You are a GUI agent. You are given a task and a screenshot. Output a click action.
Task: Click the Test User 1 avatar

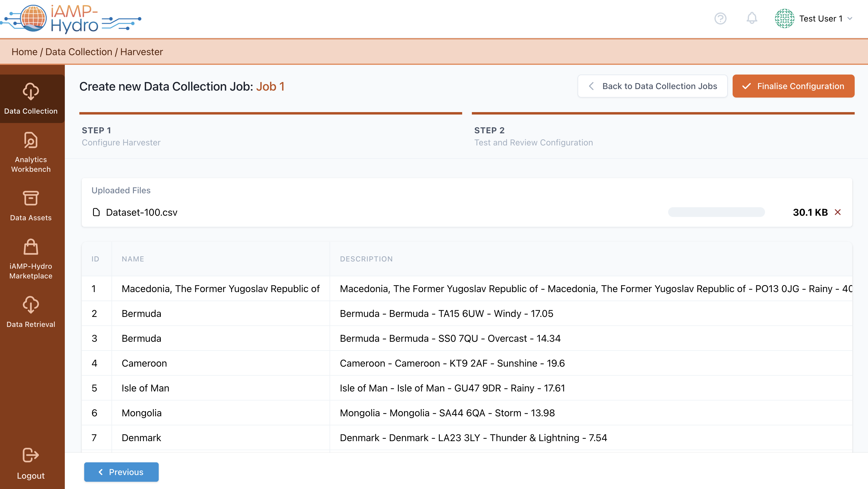click(784, 18)
